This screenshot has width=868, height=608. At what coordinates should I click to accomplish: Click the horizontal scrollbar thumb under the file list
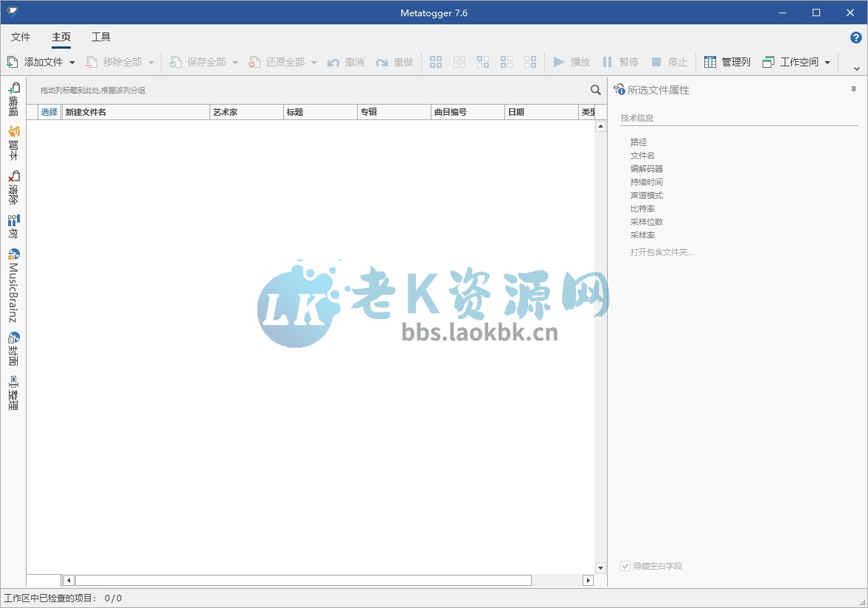pyautogui.click(x=303, y=580)
